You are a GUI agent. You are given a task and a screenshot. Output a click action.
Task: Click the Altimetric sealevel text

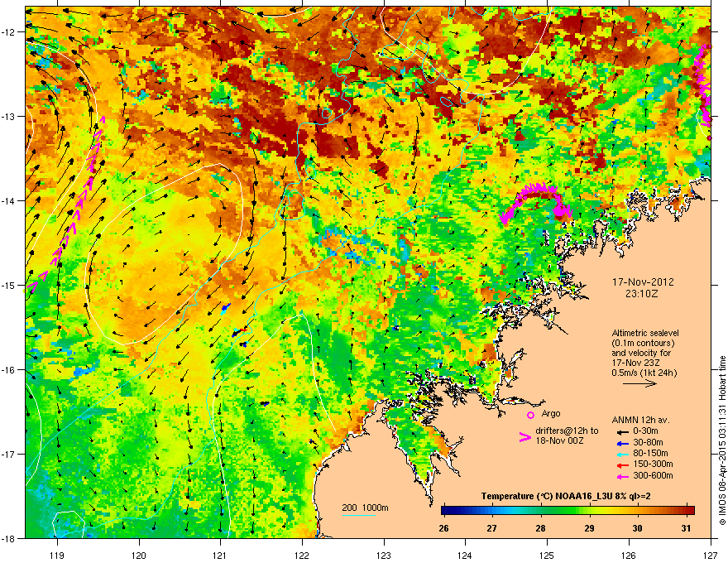pos(645,333)
